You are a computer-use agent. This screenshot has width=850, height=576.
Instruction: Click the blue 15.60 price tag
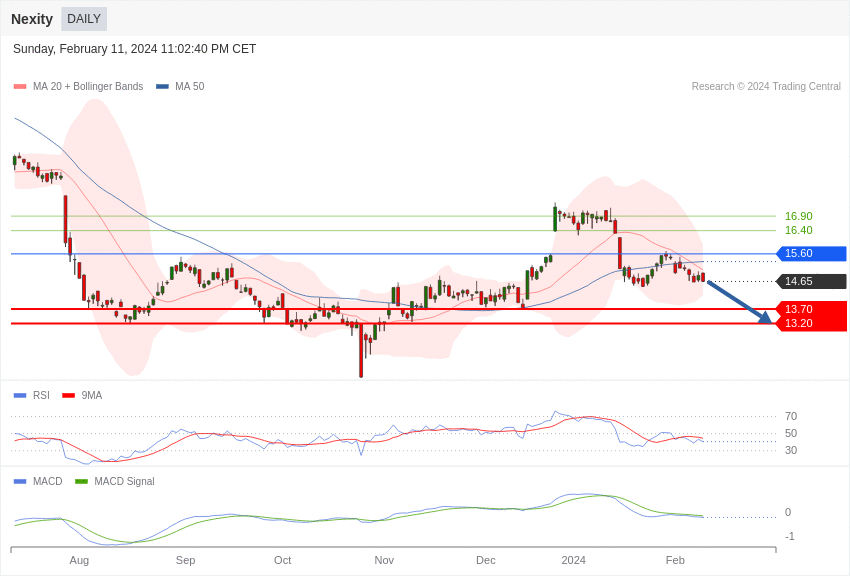coord(811,254)
